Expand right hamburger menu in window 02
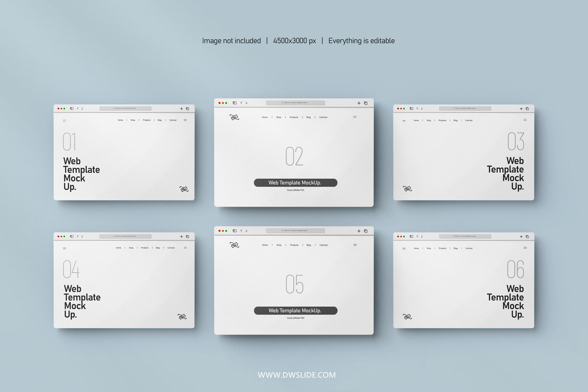Viewport: 588px width, 392px height. 355,117
